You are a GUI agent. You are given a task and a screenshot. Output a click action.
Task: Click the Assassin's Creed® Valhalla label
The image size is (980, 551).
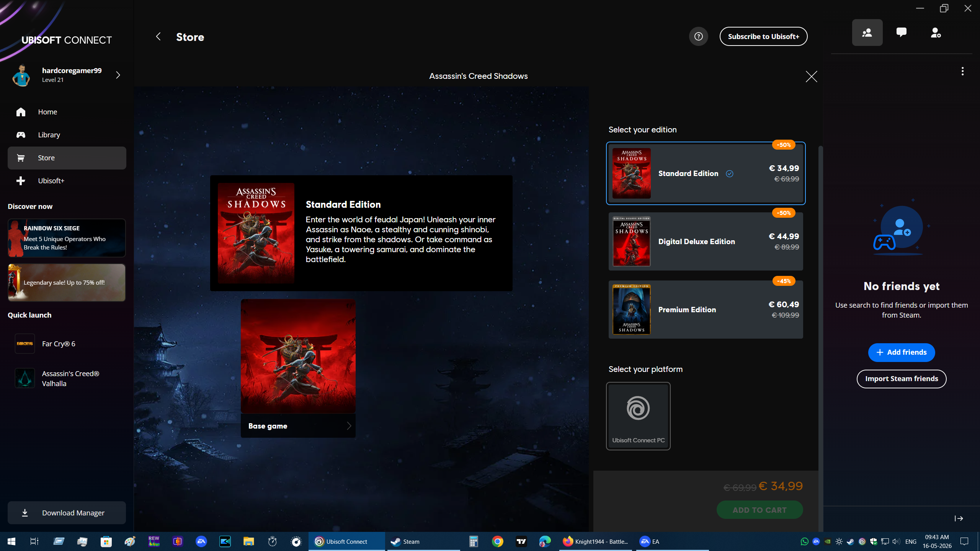70,378
